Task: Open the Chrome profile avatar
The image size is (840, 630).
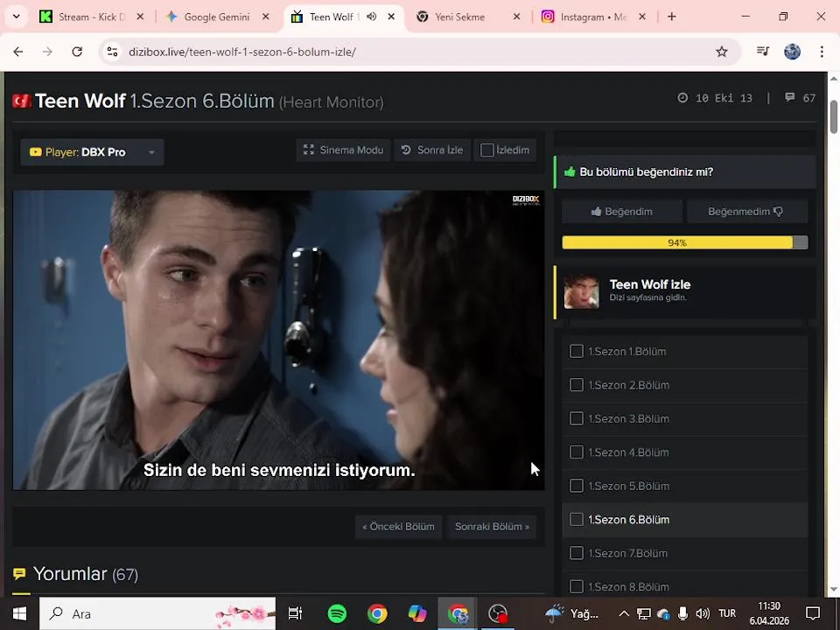Action: click(x=792, y=52)
